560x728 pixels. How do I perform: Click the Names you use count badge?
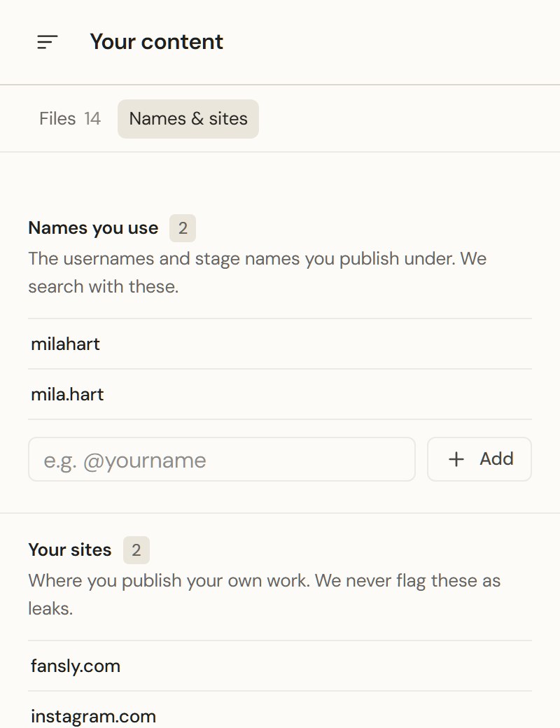click(x=183, y=228)
